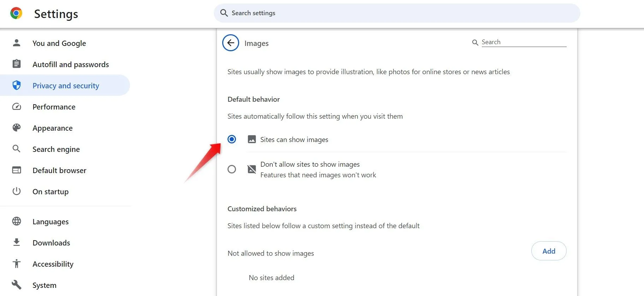
Task: Click Sites listed below follow custom setting text
Action: coord(324,226)
